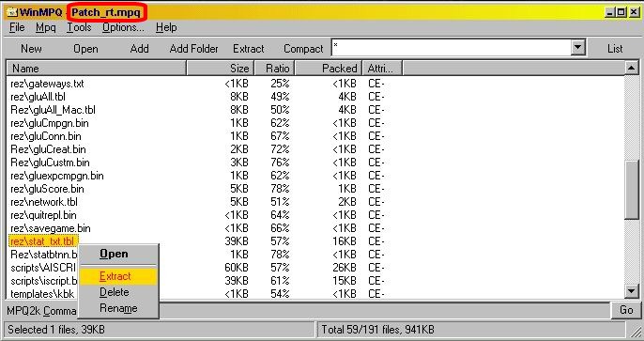The image size is (644, 341).
Task: Click the Add toolbar button
Action: tap(139, 49)
